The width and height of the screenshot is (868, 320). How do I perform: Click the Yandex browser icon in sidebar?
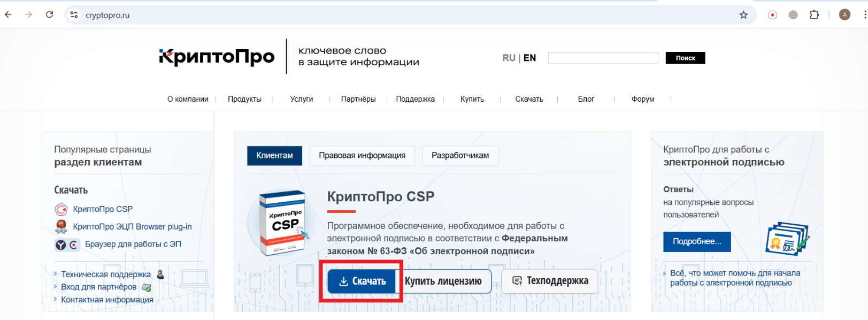(x=61, y=245)
